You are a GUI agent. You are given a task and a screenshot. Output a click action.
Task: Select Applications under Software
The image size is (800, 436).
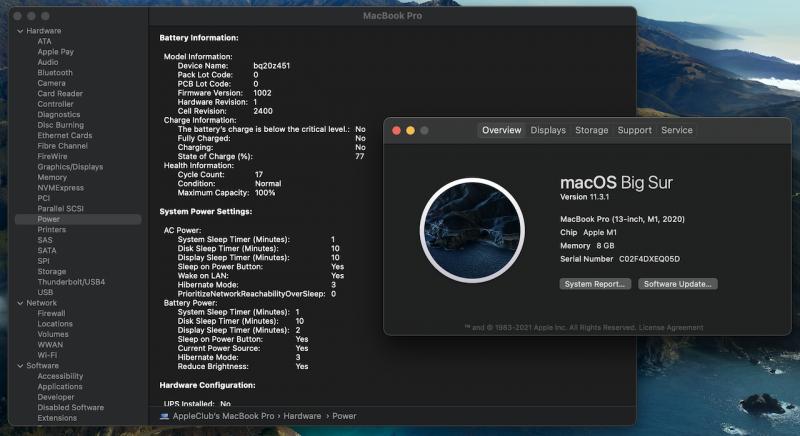point(60,387)
